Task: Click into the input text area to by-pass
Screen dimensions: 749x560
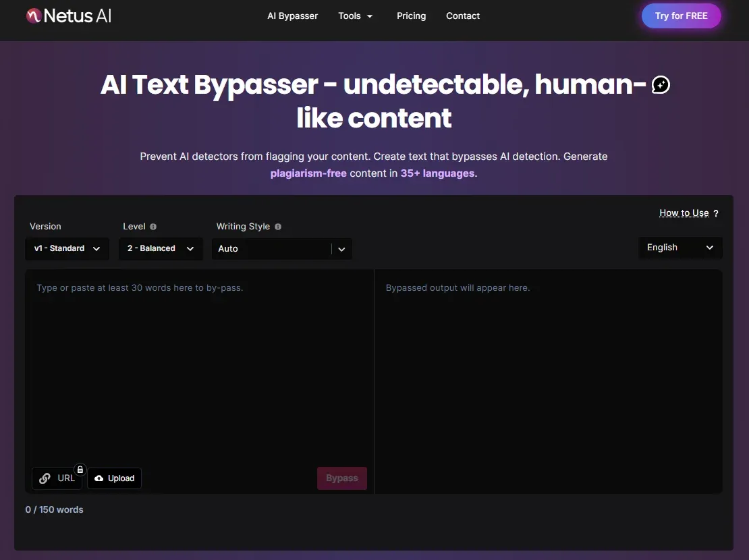Action: (x=199, y=368)
